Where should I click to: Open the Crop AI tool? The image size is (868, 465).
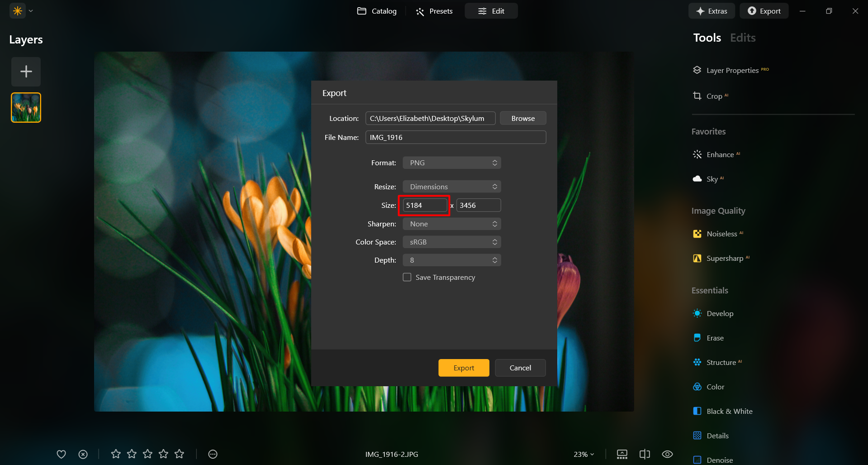click(x=711, y=96)
